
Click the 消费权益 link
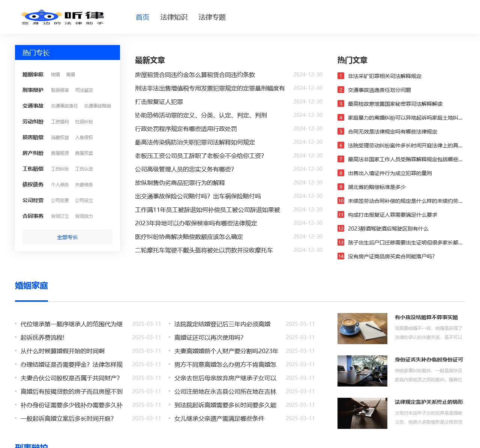click(60, 138)
